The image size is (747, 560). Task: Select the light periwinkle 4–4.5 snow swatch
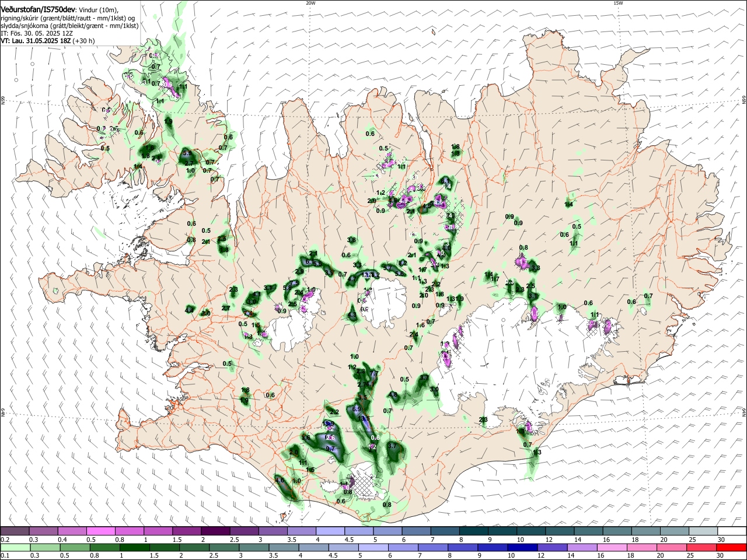[x=330, y=531]
